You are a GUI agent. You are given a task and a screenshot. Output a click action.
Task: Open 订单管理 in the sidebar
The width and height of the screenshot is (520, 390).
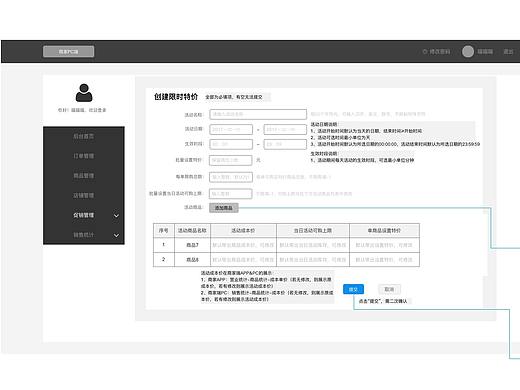84,156
